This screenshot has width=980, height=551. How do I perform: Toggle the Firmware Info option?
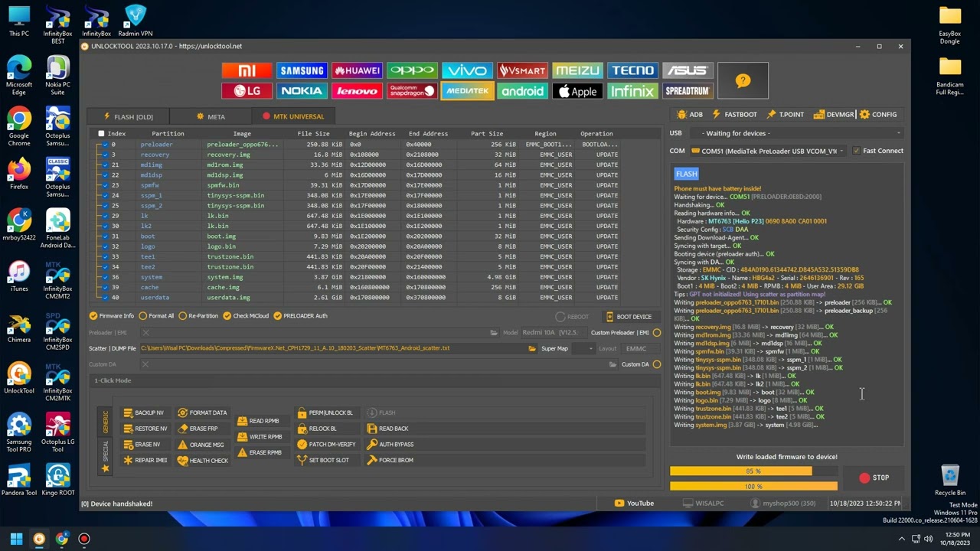[x=112, y=316]
